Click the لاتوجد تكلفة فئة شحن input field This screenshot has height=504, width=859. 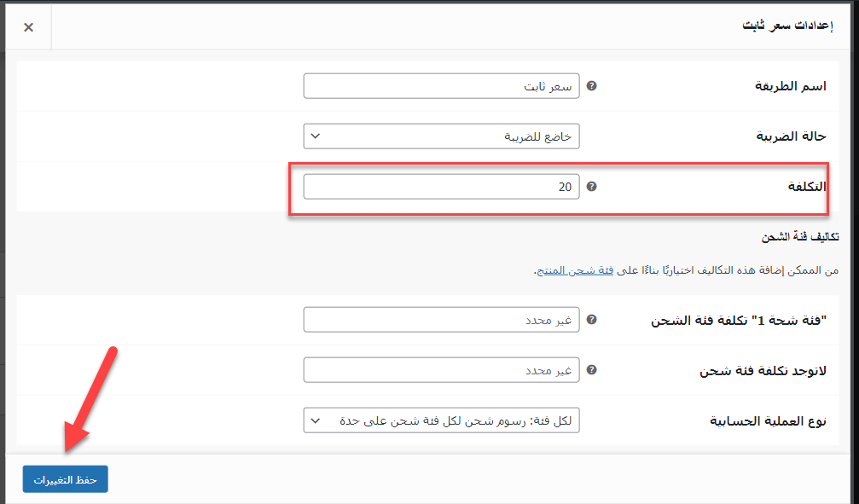pos(441,370)
